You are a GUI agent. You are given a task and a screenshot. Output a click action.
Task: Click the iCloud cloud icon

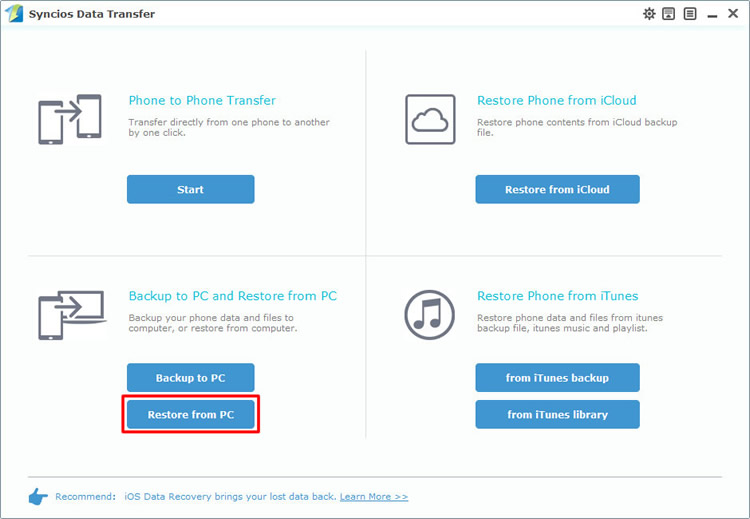coord(430,119)
